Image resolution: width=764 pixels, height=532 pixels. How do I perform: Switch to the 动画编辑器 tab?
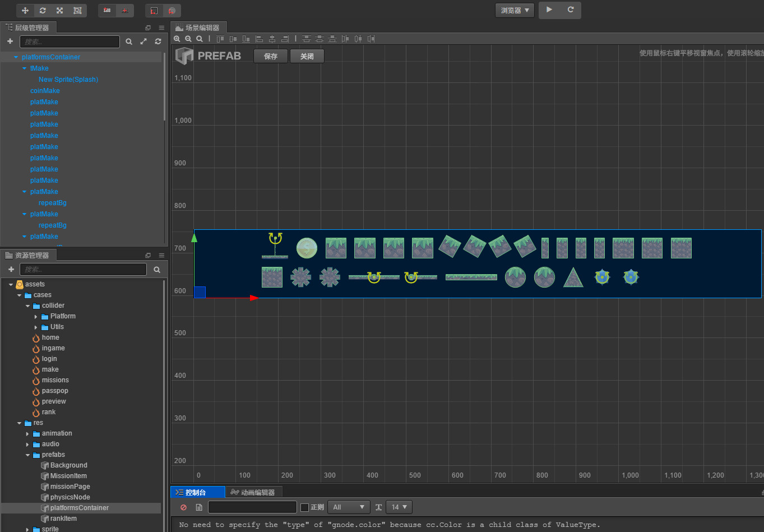[x=254, y=492]
